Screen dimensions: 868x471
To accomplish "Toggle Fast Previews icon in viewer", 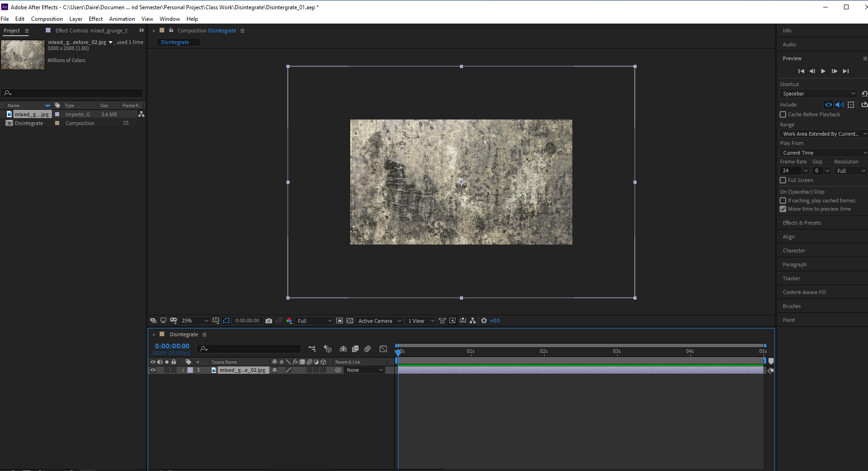I will (453, 320).
